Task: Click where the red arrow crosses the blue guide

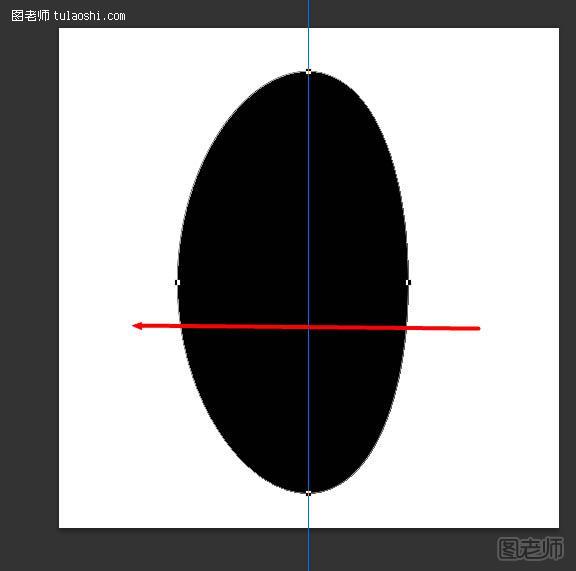Action: [x=309, y=327]
